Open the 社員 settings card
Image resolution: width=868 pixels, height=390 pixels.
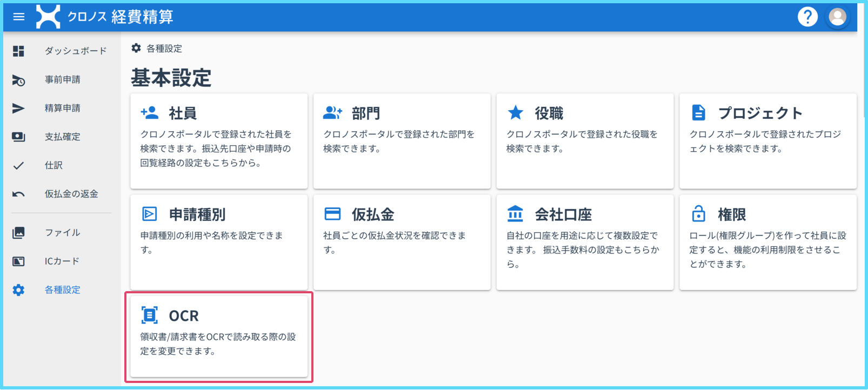pyautogui.click(x=219, y=140)
